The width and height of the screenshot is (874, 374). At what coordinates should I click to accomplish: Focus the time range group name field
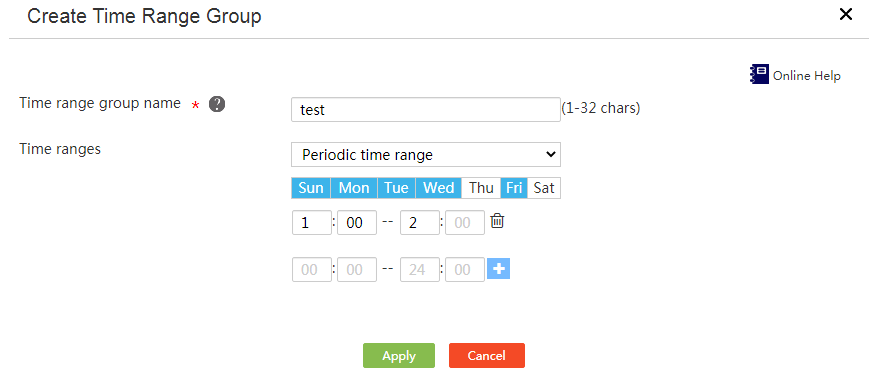click(426, 110)
